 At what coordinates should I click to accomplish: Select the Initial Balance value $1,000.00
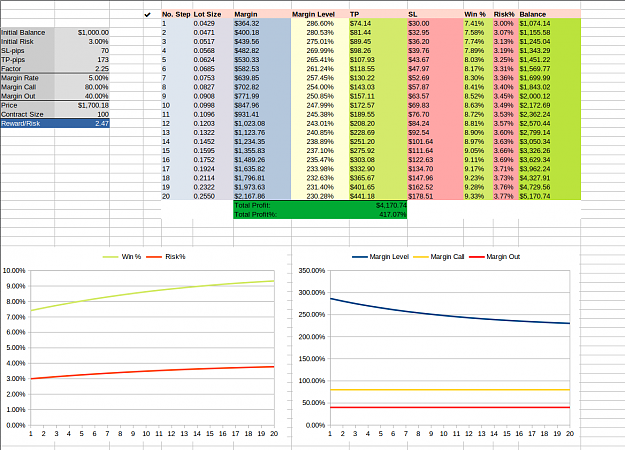click(x=82, y=32)
